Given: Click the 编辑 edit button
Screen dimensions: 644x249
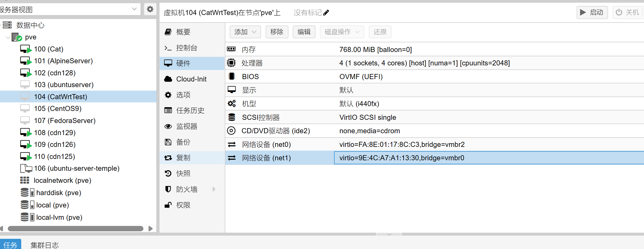Looking at the screenshot, I should pyautogui.click(x=304, y=32).
